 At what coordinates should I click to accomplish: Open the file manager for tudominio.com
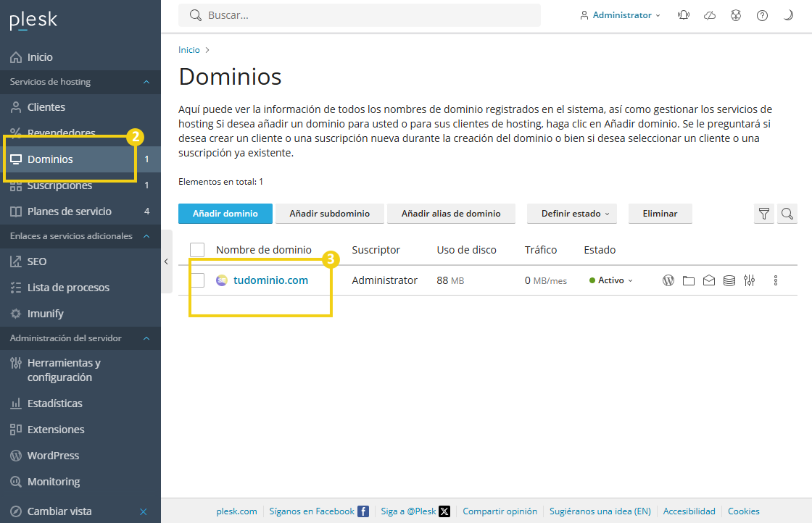coord(688,280)
